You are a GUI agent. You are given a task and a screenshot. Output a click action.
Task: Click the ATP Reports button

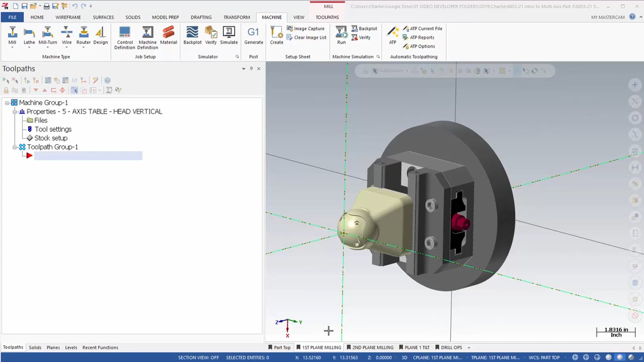pyautogui.click(x=418, y=37)
